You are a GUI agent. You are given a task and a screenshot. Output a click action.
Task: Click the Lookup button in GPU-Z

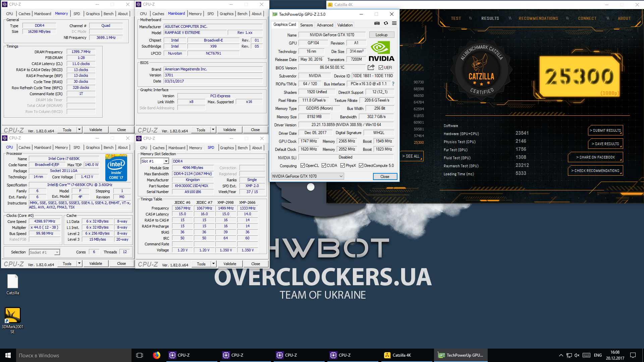point(381,35)
